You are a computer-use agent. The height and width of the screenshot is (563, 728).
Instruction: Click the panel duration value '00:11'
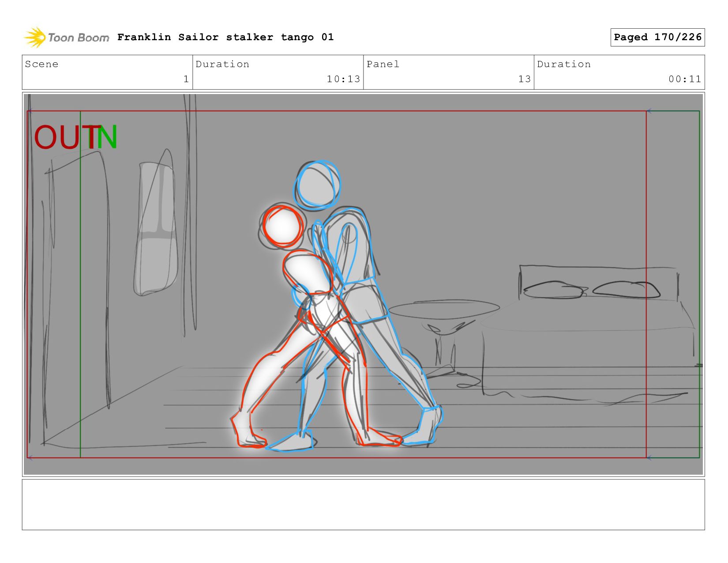pyautogui.click(x=685, y=79)
